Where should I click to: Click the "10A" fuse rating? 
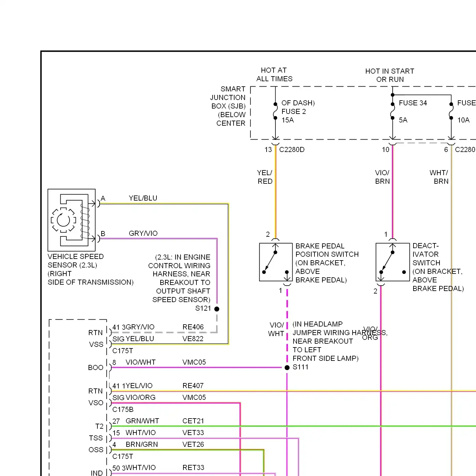point(463,120)
